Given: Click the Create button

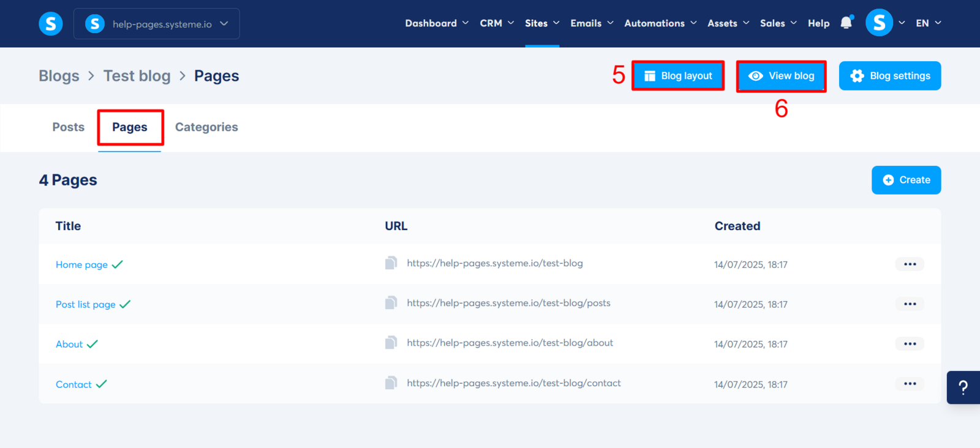Looking at the screenshot, I should click(907, 180).
